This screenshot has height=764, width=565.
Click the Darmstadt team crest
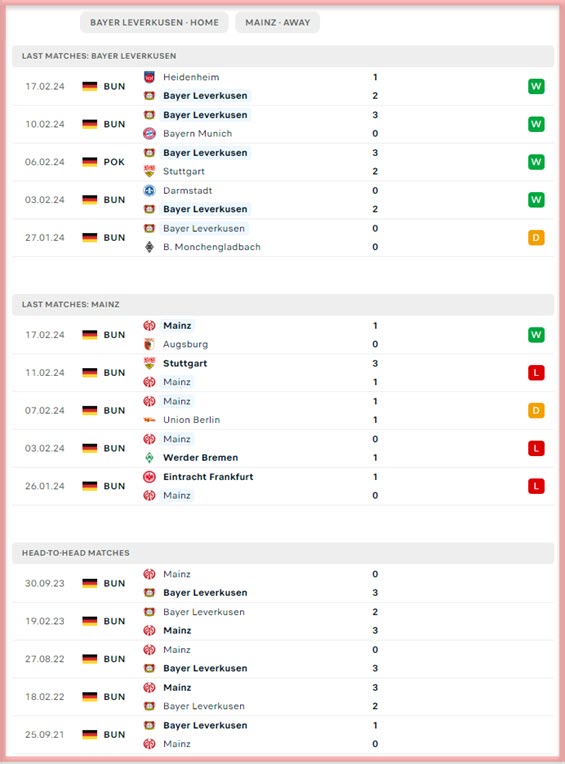(x=150, y=191)
